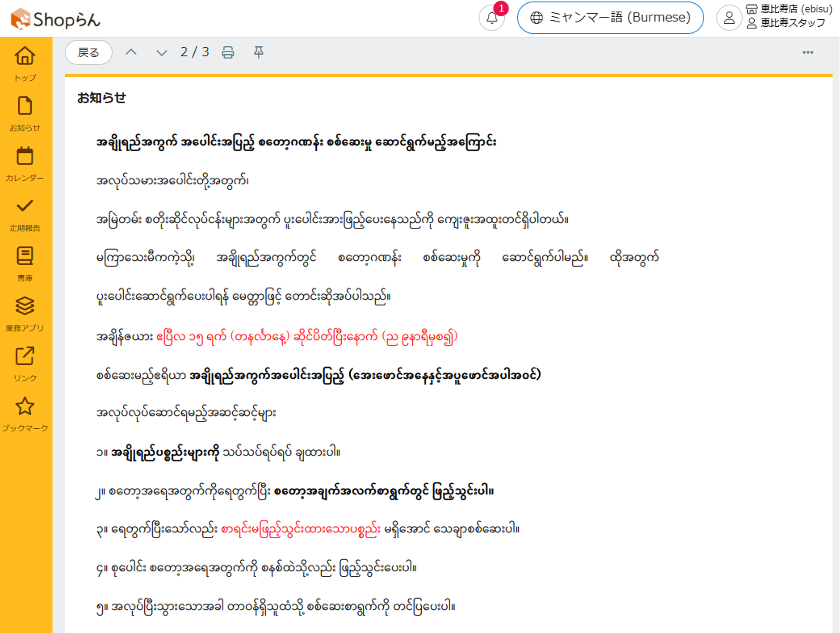Open the user profile avatar
The height and width of the screenshot is (633, 840).
[x=729, y=18]
